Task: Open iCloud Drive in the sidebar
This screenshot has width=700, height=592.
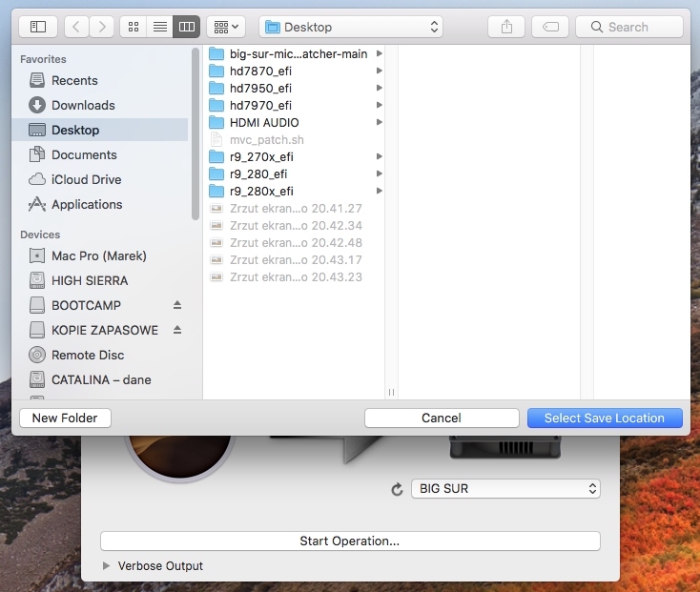Action: [x=100, y=179]
